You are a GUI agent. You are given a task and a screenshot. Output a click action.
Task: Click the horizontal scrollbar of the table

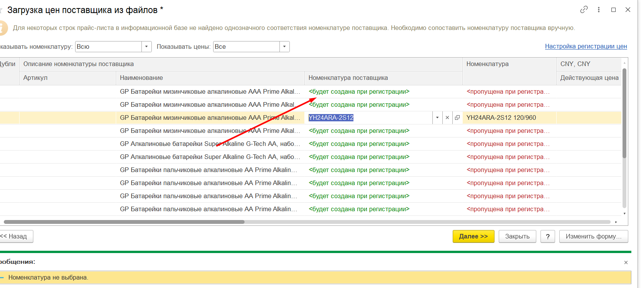click(124, 222)
